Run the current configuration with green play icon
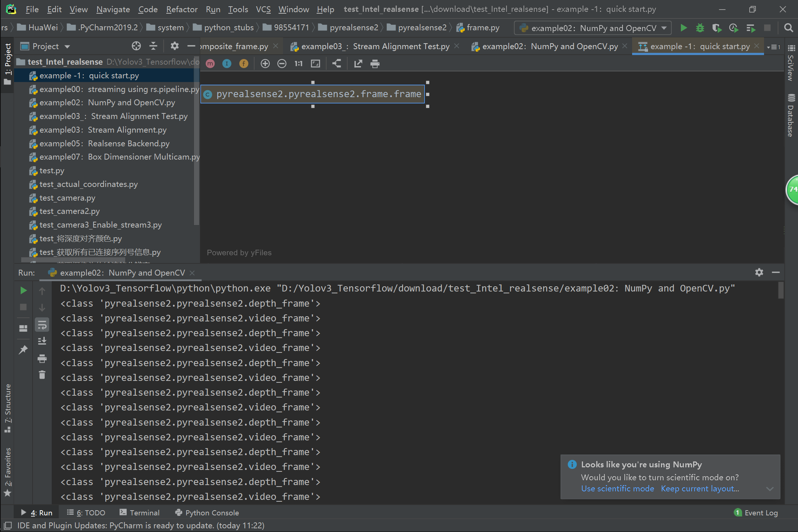The image size is (798, 532). click(684, 28)
